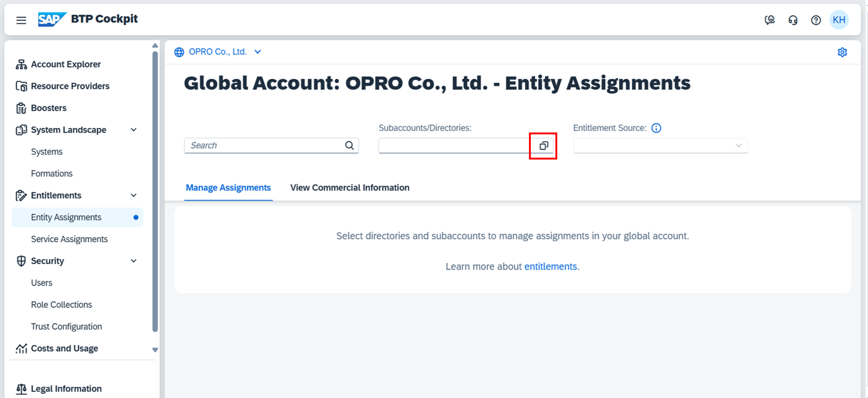Click Entitlement Source info icon
868x398 pixels.
pyautogui.click(x=656, y=128)
